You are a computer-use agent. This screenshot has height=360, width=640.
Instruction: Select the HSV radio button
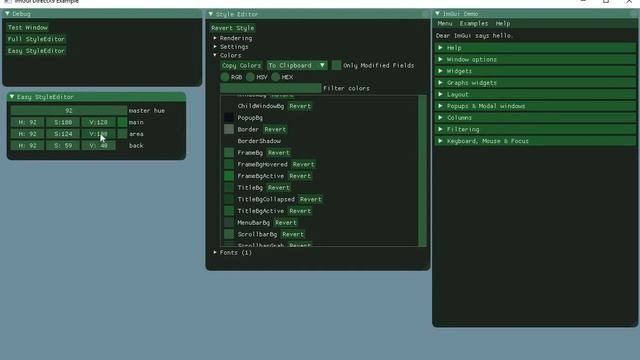pyautogui.click(x=250, y=77)
